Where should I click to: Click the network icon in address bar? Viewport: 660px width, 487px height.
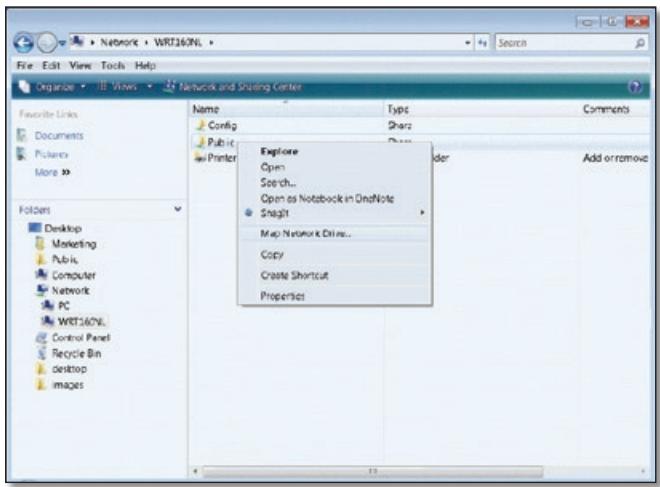click(77, 42)
